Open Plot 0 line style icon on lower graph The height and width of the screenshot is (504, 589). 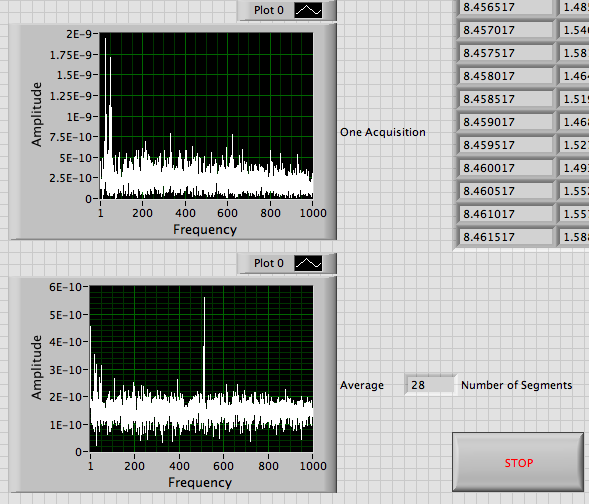(308, 263)
